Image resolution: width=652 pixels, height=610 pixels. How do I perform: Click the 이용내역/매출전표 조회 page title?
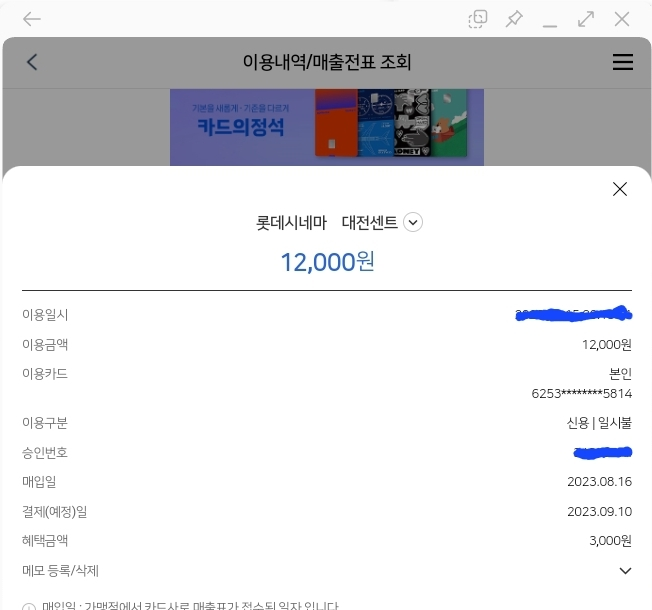click(x=327, y=62)
